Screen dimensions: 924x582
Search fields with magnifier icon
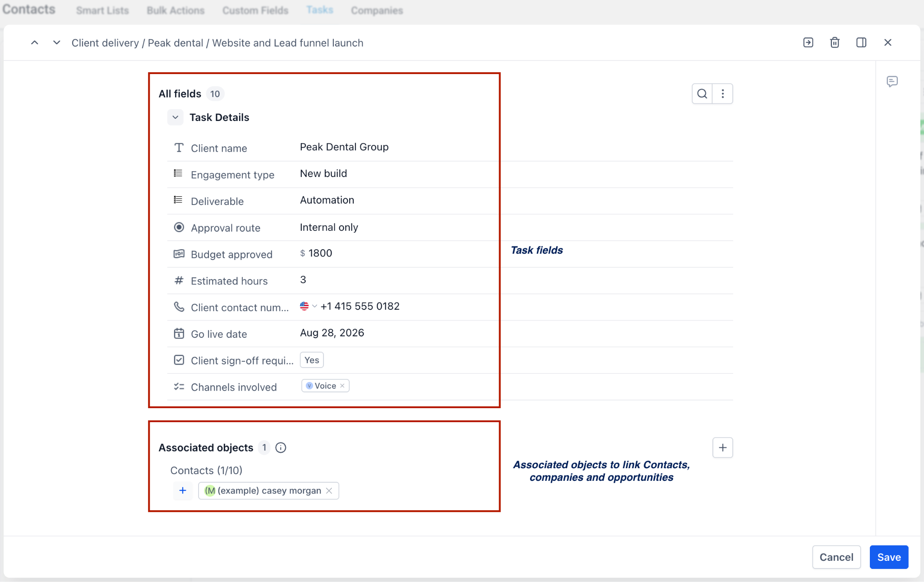[702, 93]
